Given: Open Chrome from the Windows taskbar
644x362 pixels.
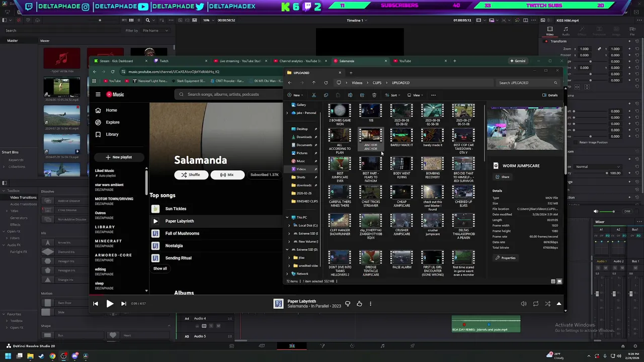Looking at the screenshot, I should pos(52,356).
